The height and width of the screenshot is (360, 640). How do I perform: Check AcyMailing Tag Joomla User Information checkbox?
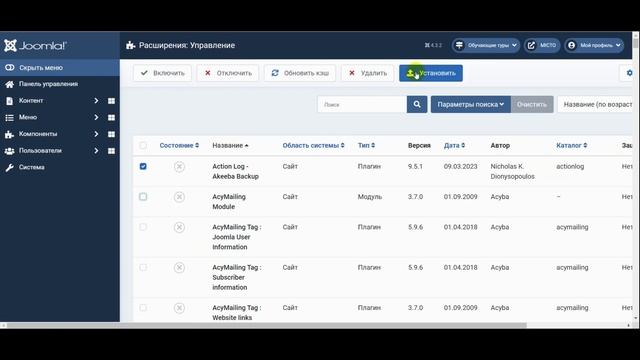(x=143, y=227)
